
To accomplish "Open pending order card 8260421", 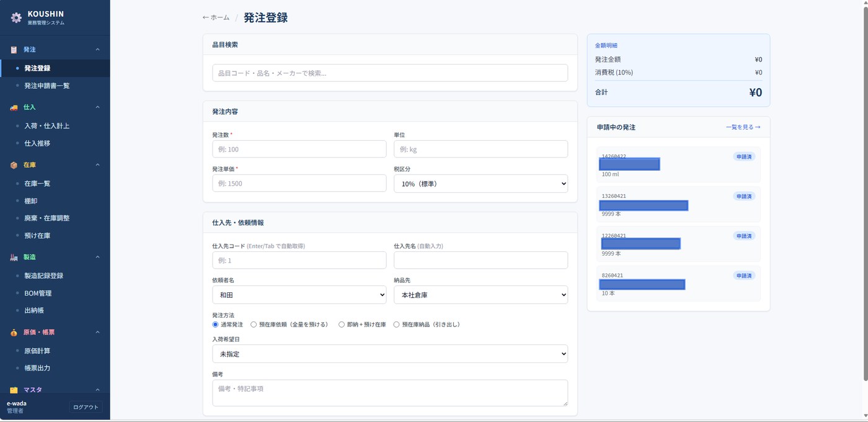I will pos(678,284).
